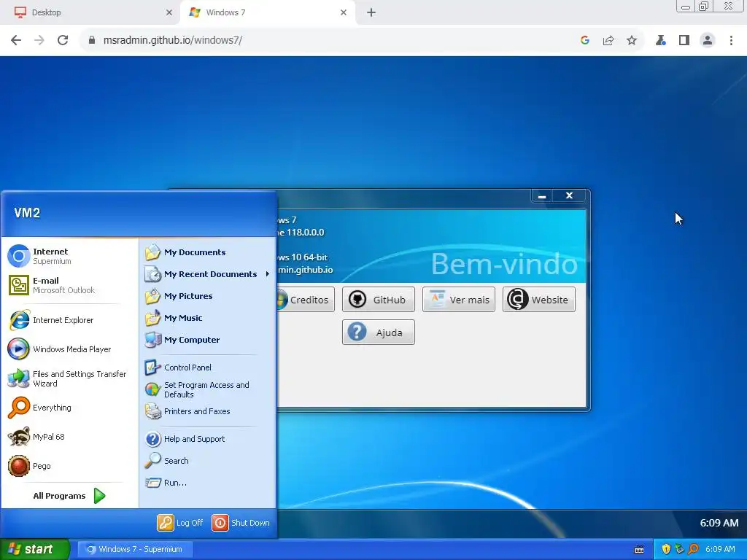
Task: Click the Bem-vindo welcome text
Action: 504,264
